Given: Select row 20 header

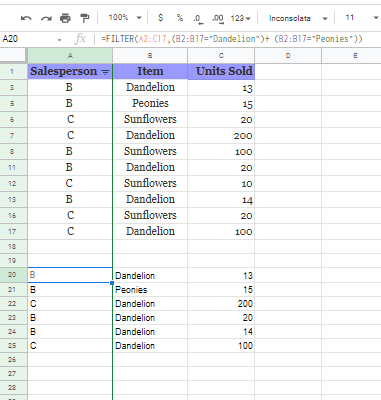Looking at the screenshot, I should tap(13, 275).
